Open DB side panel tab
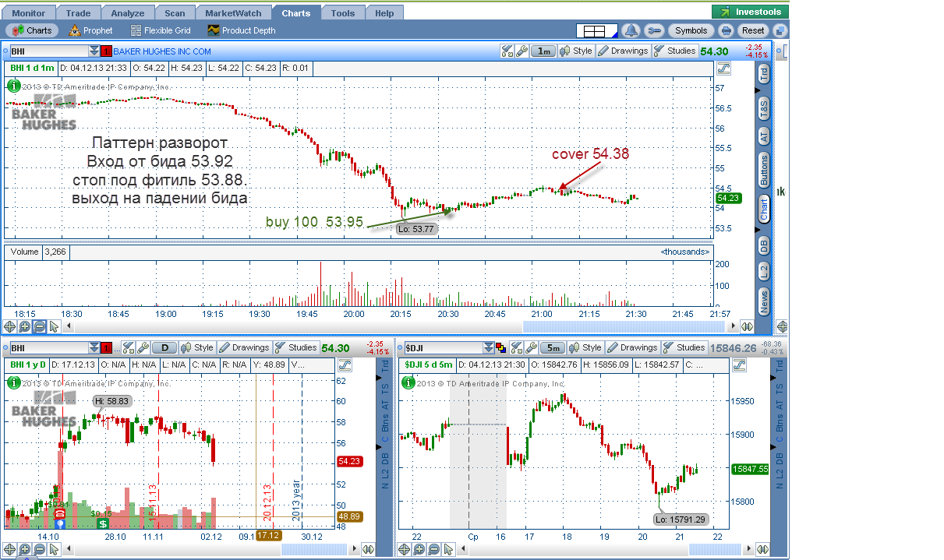 [x=764, y=245]
